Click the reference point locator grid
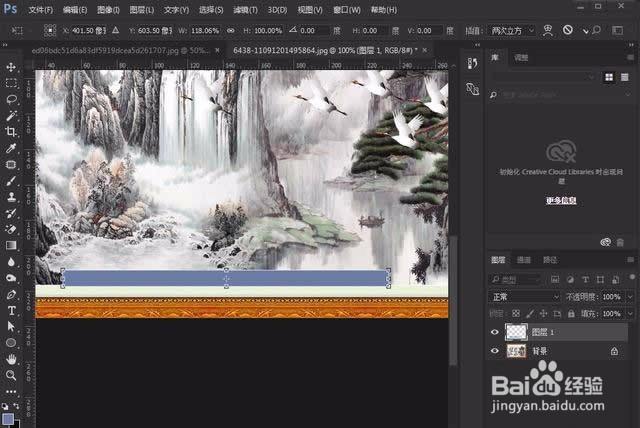The width and height of the screenshot is (640, 428). [x=50, y=30]
